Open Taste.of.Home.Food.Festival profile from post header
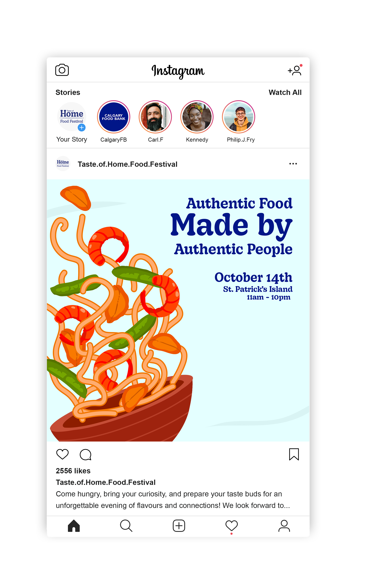The height and width of the screenshot is (588, 369). coord(127,164)
